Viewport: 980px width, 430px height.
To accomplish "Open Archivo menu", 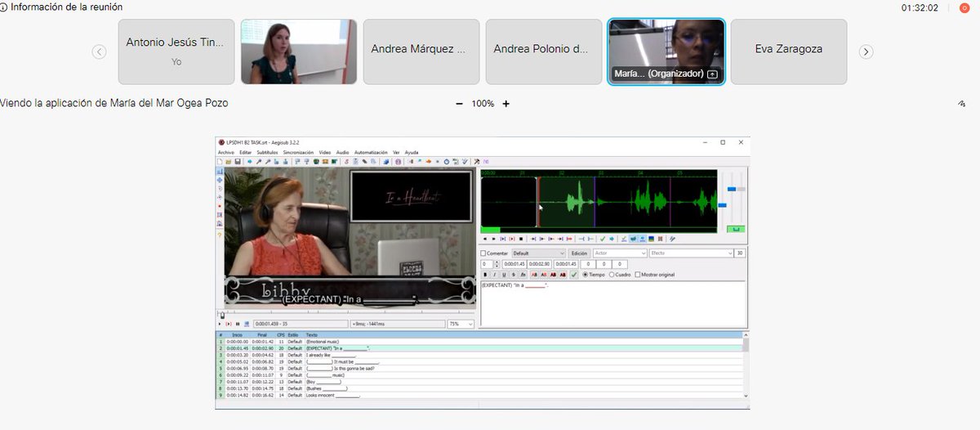I will [x=226, y=152].
